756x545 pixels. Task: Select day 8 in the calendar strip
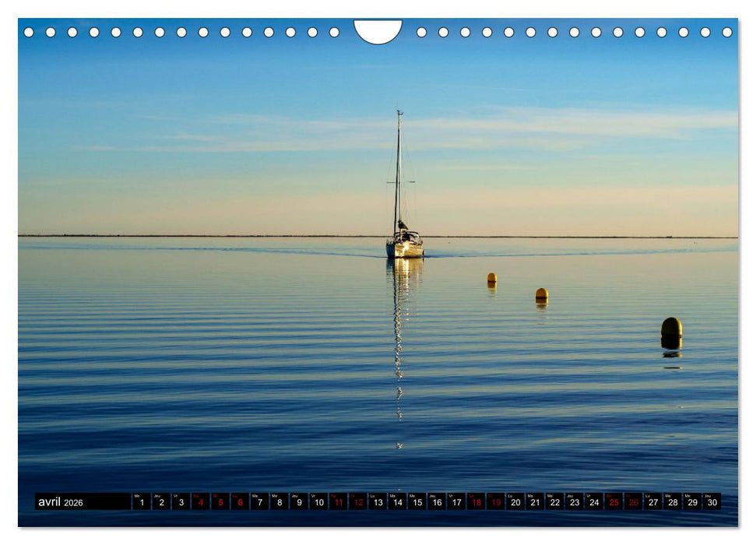coord(280,503)
